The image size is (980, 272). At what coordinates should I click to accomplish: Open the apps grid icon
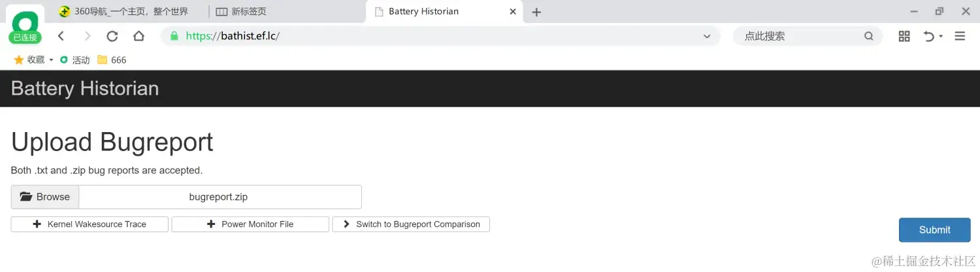point(904,37)
